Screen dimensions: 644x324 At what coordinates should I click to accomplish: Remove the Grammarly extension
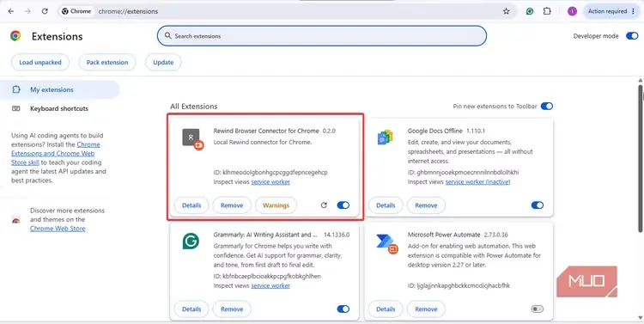click(x=232, y=309)
